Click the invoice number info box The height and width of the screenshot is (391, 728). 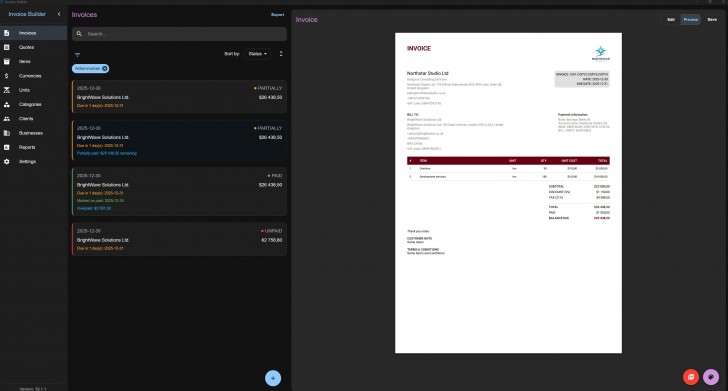(x=582, y=79)
